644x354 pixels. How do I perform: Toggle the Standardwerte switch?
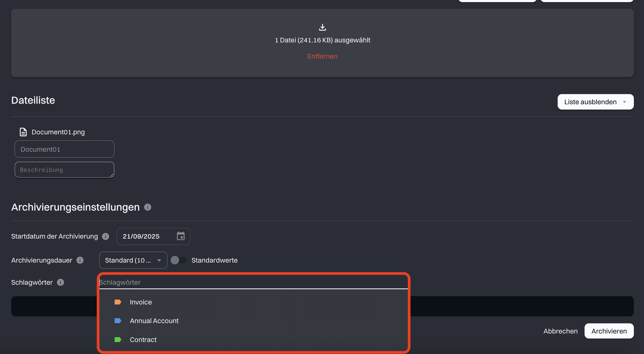(x=178, y=260)
